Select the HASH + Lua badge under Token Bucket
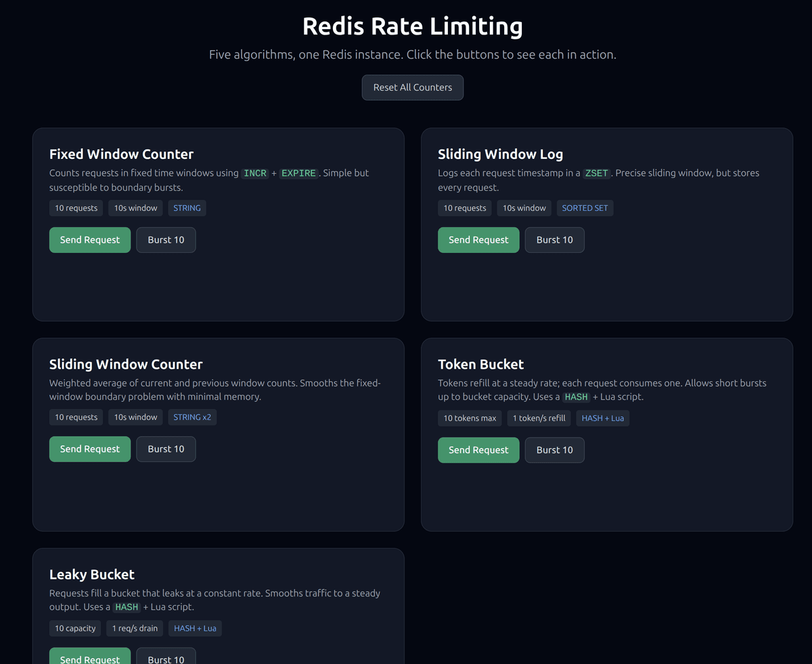The height and width of the screenshot is (664, 812). click(x=602, y=418)
